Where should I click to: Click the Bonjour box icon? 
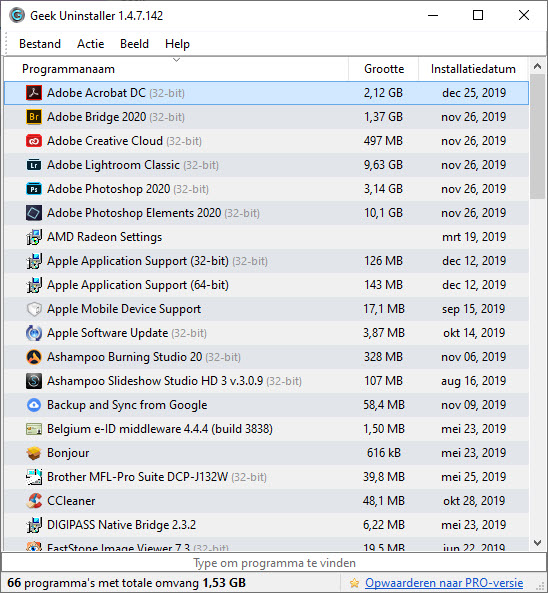pos(34,453)
